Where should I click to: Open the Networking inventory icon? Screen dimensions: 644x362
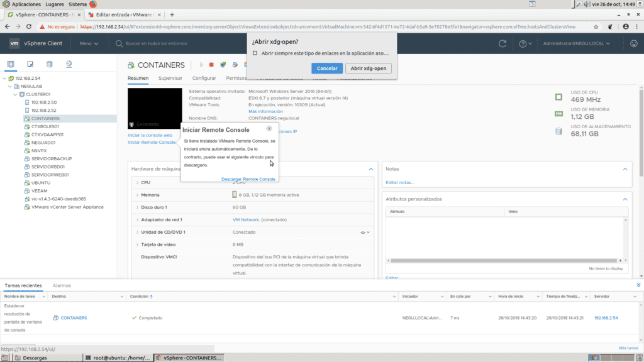68,64
